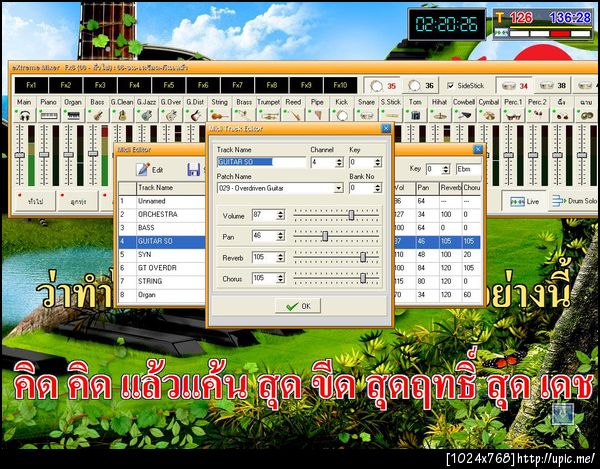Viewport: 600px width, 469px height.
Task: Switch to the Fx2 tab
Action: pos(66,85)
